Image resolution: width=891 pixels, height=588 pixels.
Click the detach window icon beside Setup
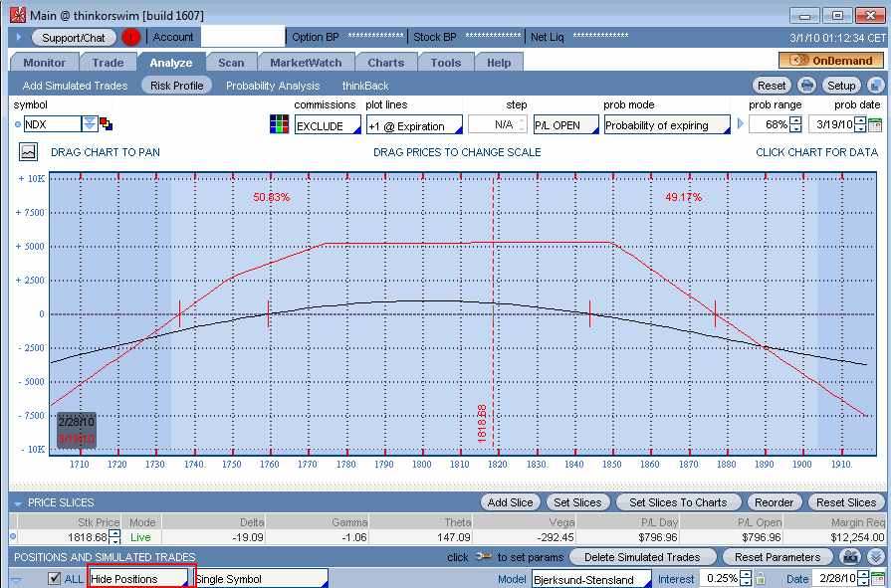pos(875,86)
